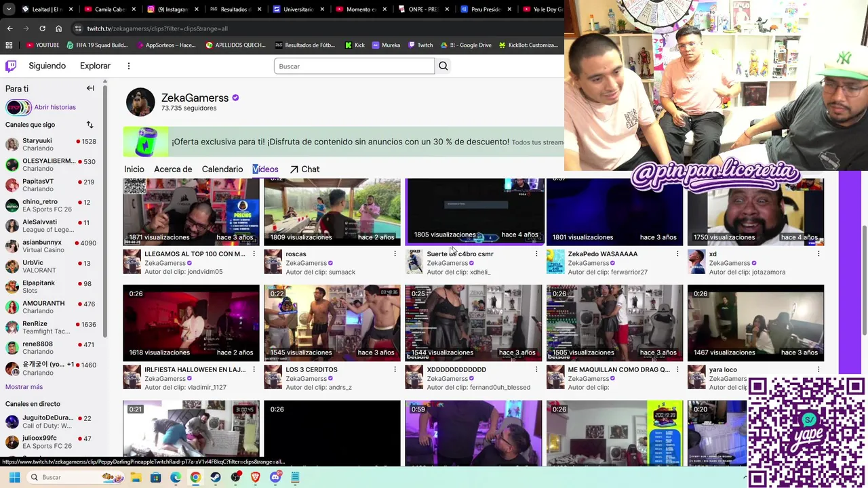Open the Chrome apps grid in bookmarks bar
Image resolution: width=868 pixels, height=488 pixels.
9,45
